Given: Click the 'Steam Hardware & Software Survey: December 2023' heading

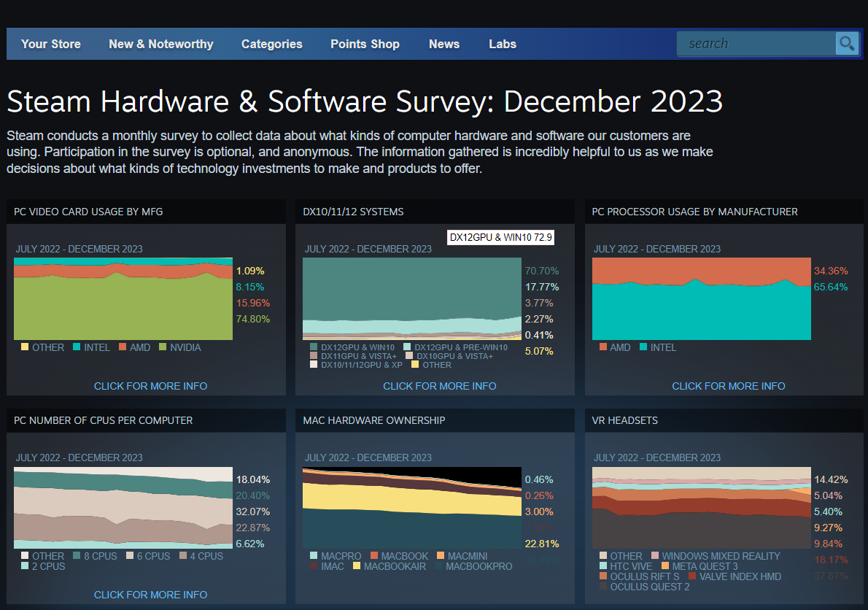Looking at the screenshot, I should 365,102.
